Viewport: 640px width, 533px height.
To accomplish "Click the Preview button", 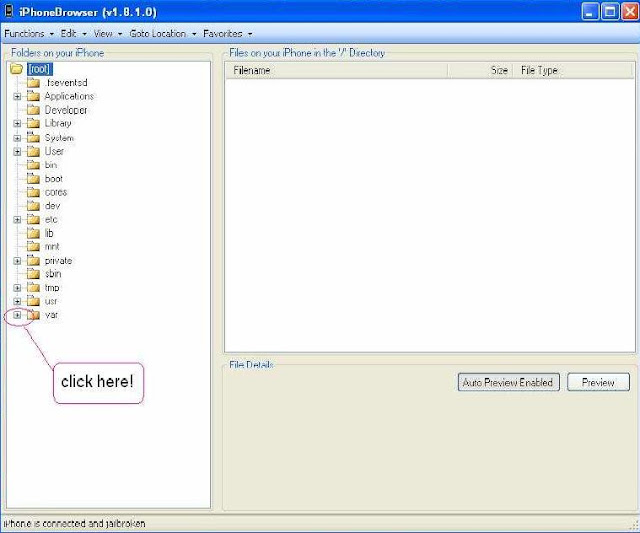I will (598, 382).
